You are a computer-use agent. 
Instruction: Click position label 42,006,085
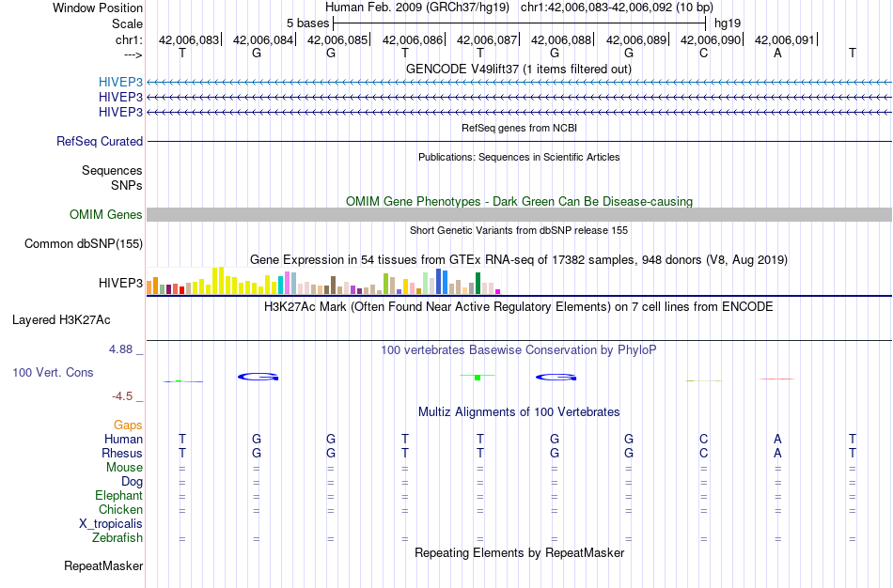[337, 39]
